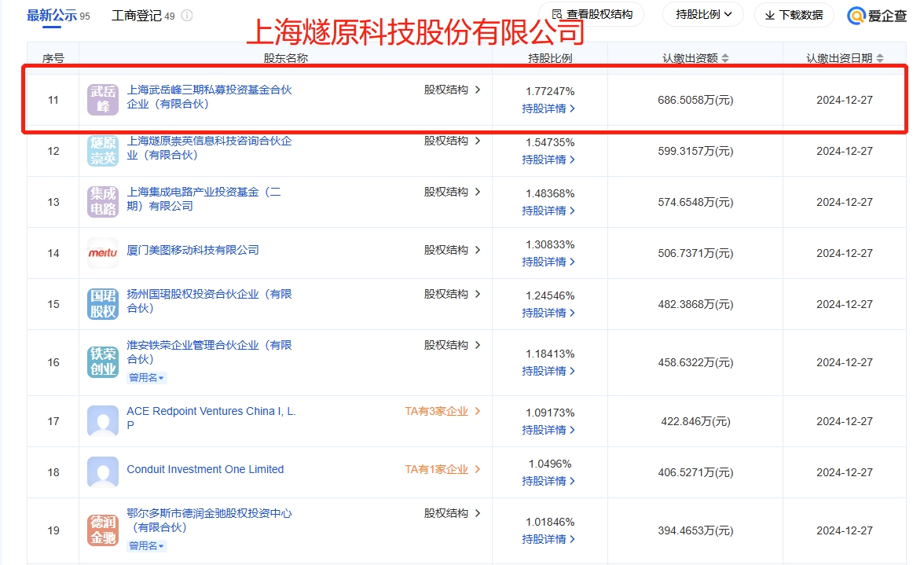Click TA有3家企业 for ACE Redpoint Ventures

pyautogui.click(x=442, y=411)
